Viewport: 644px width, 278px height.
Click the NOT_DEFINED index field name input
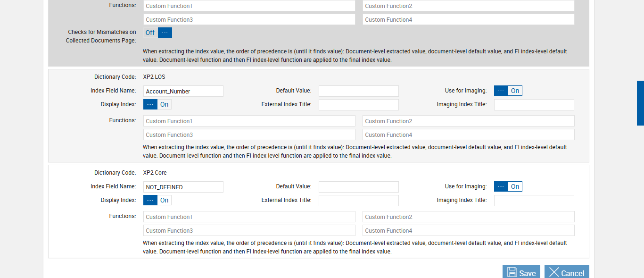(183, 187)
